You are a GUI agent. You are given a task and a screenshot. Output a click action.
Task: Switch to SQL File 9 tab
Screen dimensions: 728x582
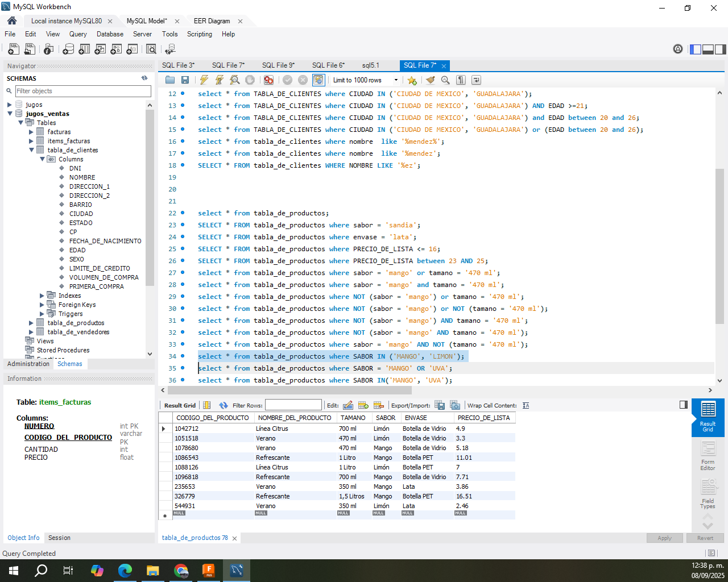pos(278,65)
